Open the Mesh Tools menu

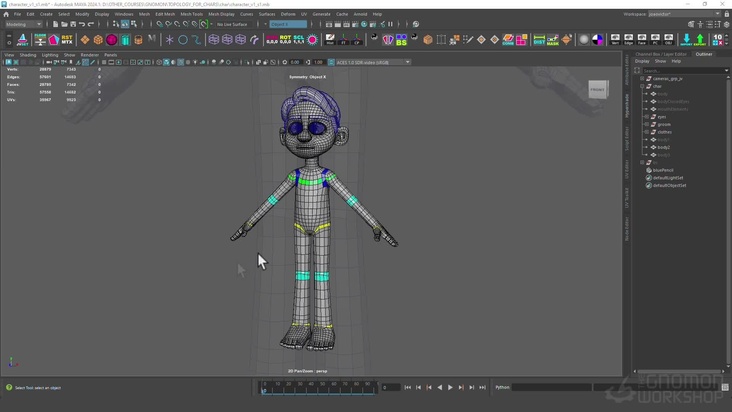(191, 14)
